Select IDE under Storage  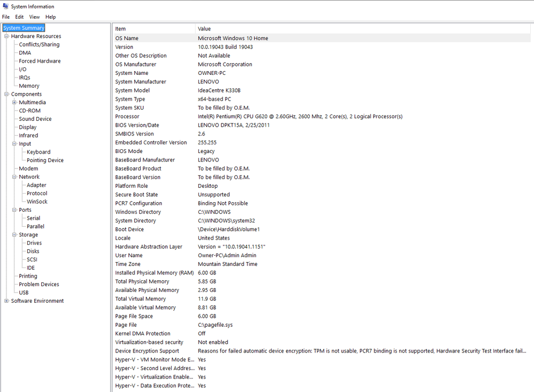30,268
